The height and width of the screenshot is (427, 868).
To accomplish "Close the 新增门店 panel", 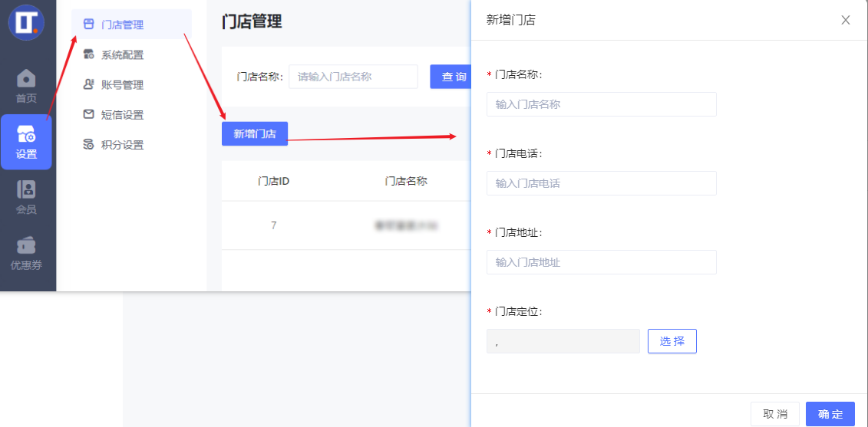I will click(x=845, y=21).
